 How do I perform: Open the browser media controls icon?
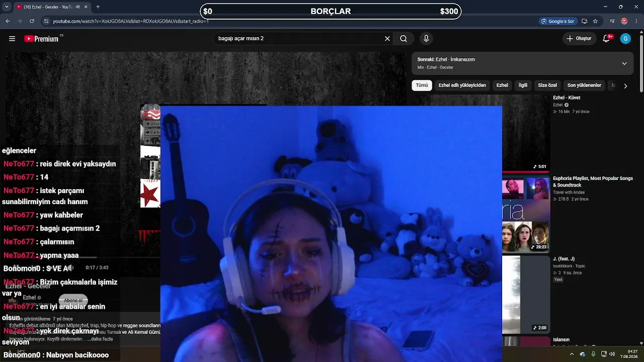point(612,21)
